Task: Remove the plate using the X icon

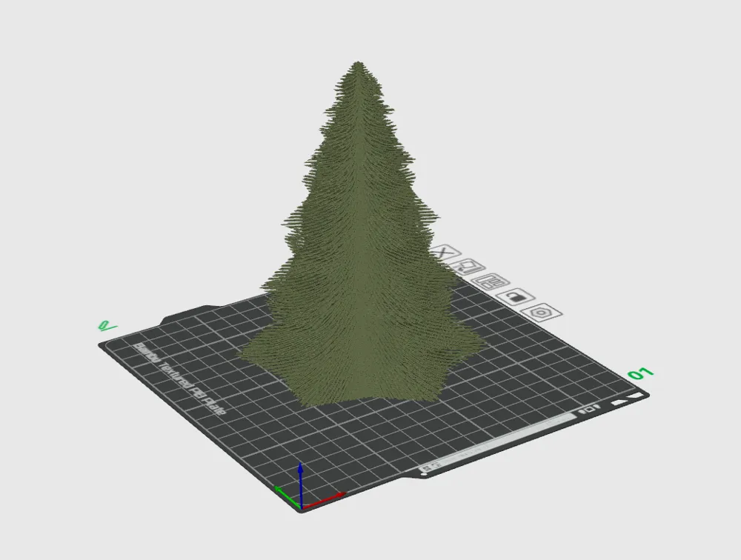Action: coord(442,253)
